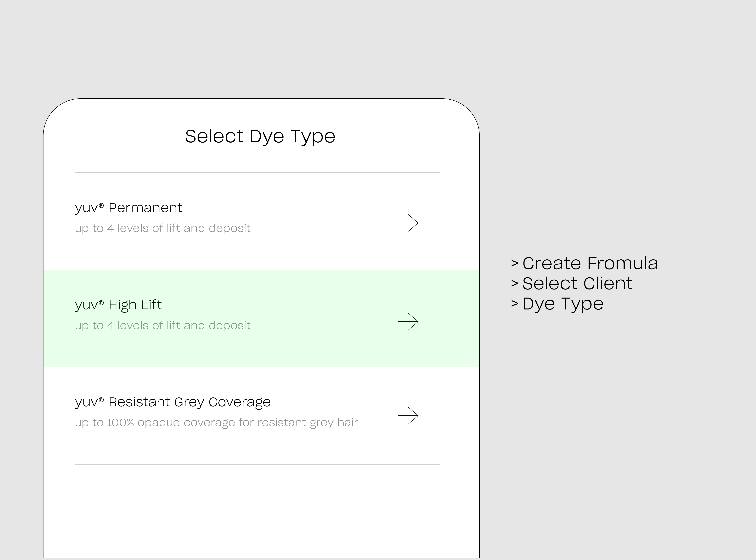
Task: Click the Select Dye Type heading
Action: coord(260,136)
